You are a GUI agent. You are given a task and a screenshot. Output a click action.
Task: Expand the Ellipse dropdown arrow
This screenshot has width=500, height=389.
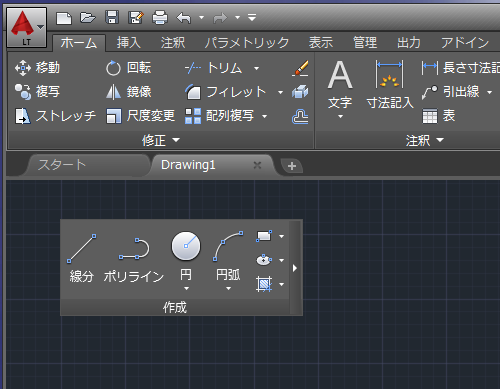point(281,260)
